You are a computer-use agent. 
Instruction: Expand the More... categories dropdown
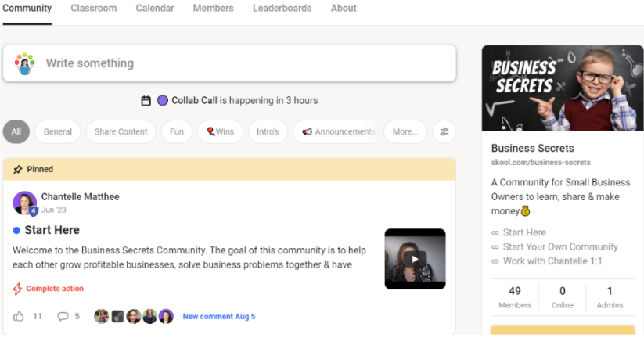405,132
